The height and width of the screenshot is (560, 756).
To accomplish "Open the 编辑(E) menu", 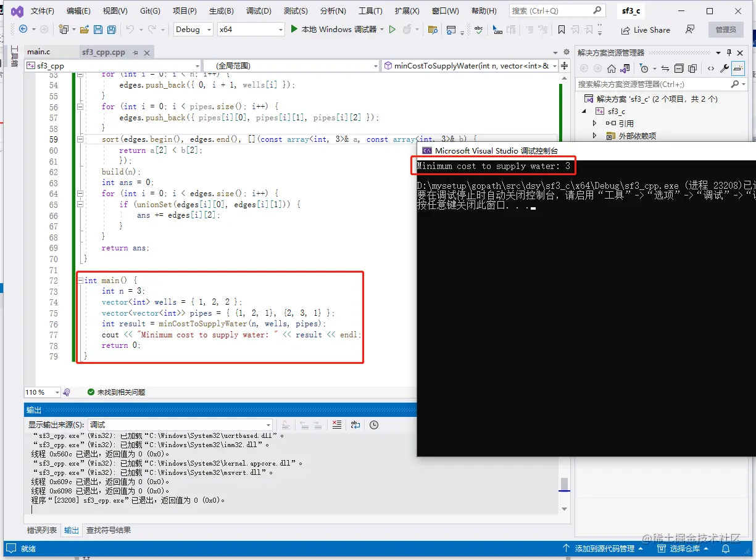I will (78, 11).
